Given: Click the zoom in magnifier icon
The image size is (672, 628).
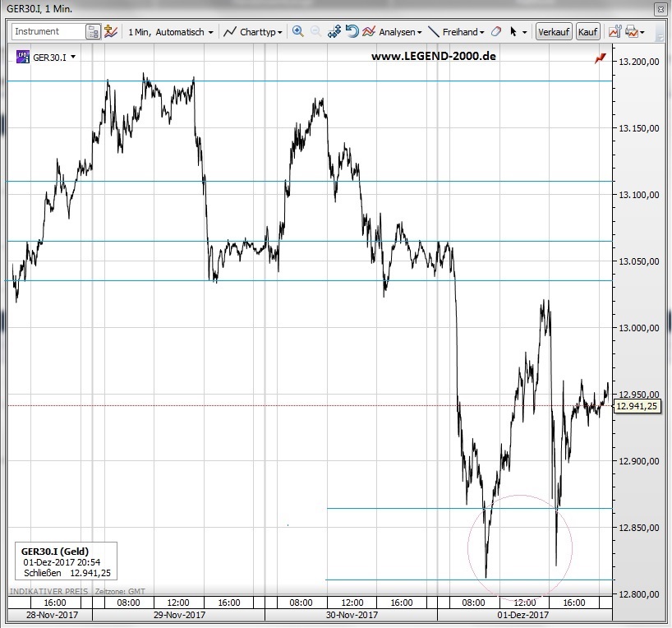Looking at the screenshot, I should 297,32.
